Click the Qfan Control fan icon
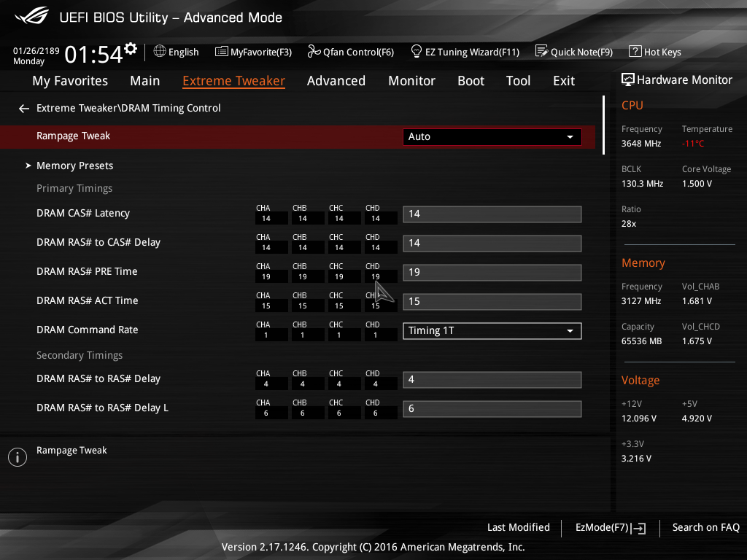 tap(314, 51)
